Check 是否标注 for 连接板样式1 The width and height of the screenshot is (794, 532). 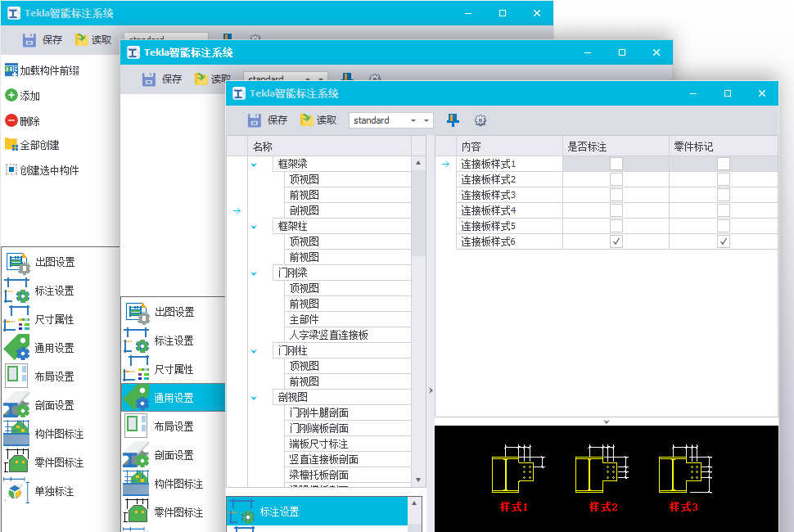click(616, 164)
